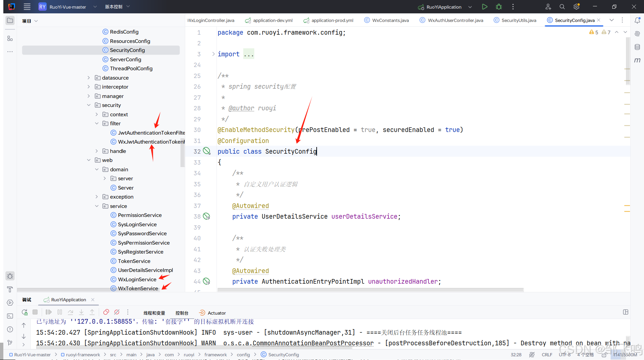Open 控制台 console tab
The height and width of the screenshot is (360, 644).
point(182,313)
